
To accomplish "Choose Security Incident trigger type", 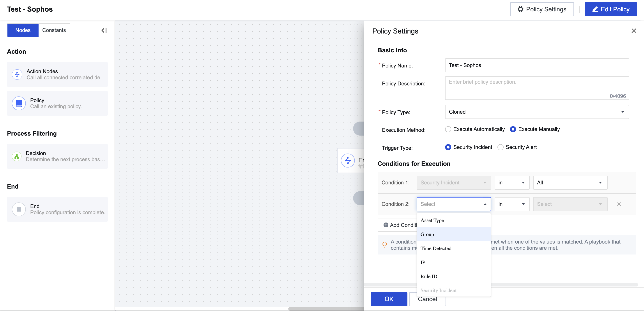I will pos(448,147).
